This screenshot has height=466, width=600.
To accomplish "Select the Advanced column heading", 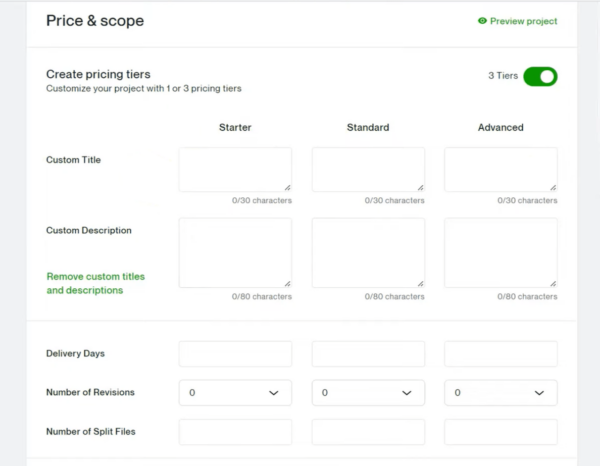I will point(501,127).
